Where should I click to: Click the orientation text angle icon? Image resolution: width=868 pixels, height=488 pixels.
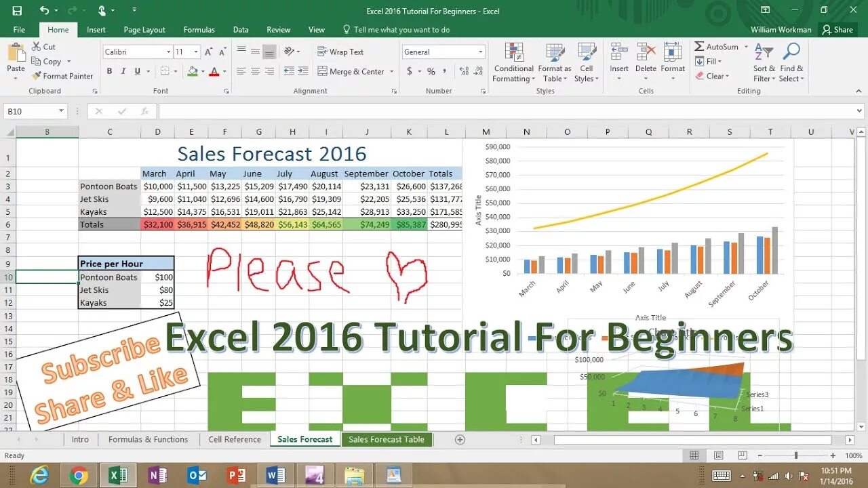(x=290, y=52)
